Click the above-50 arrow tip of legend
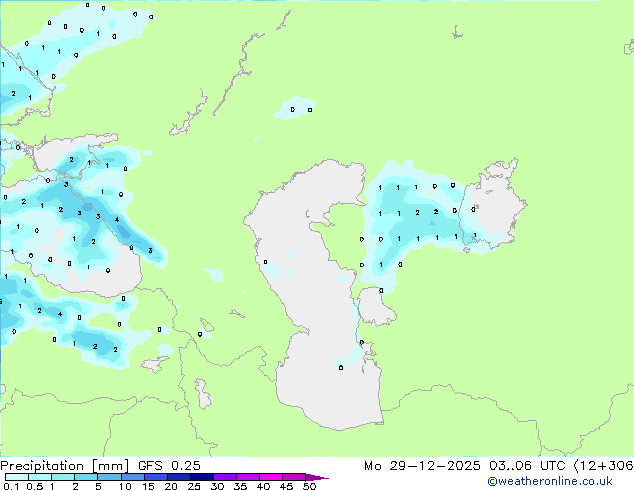This screenshot has width=634, height=490. click(317, 477)
